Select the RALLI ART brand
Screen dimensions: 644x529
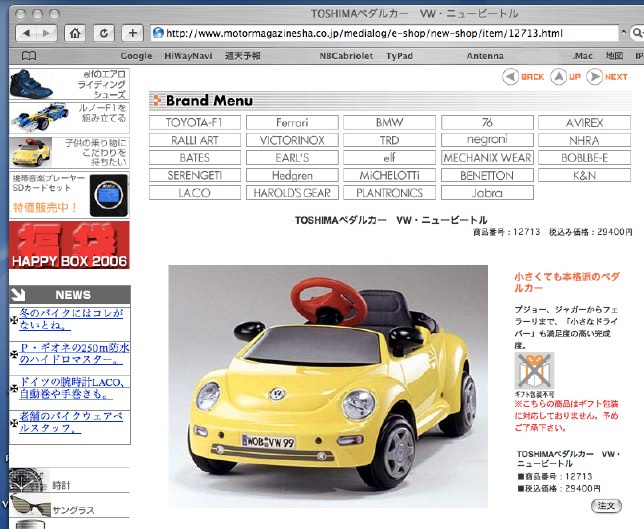click(x=195, y=140)
